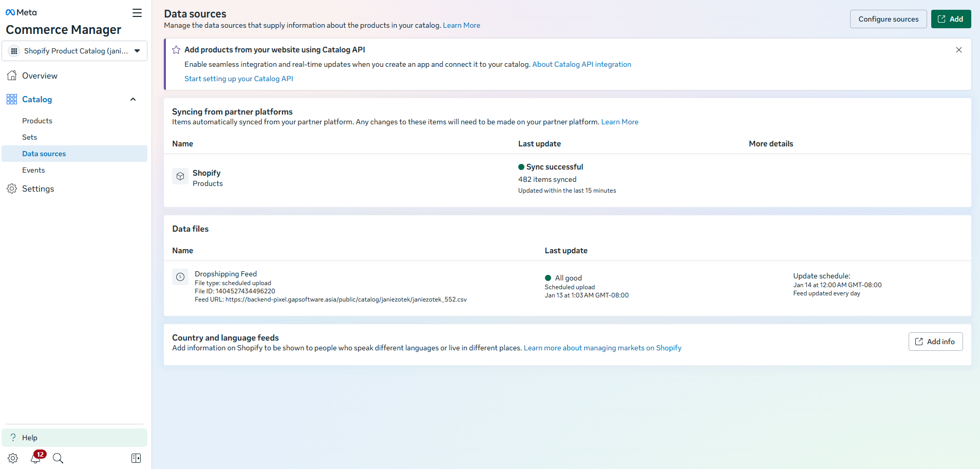Screen dimensions: 980x469
Task: Open notifications bell with 12 badge
Action: coord(36,458)
